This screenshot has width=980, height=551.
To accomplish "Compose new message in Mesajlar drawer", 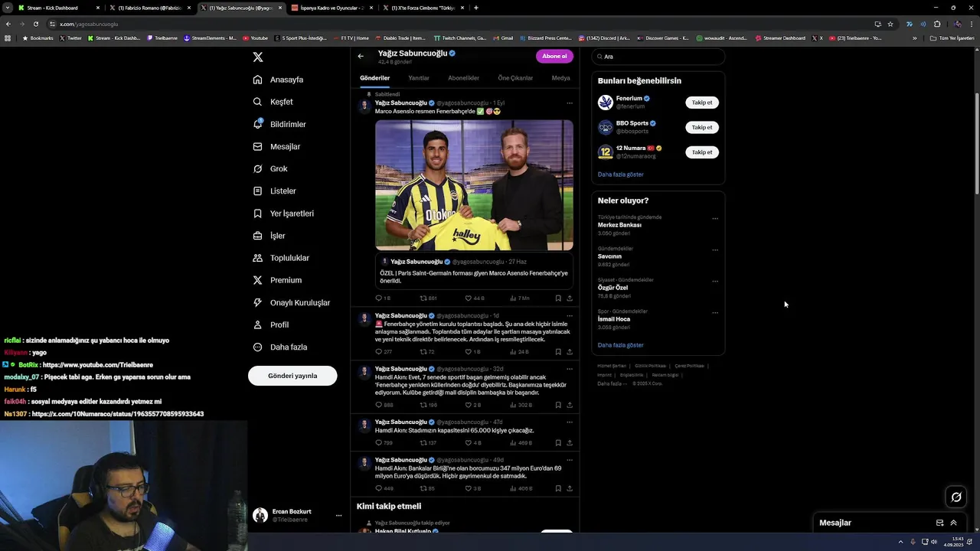I will (939, 523).
